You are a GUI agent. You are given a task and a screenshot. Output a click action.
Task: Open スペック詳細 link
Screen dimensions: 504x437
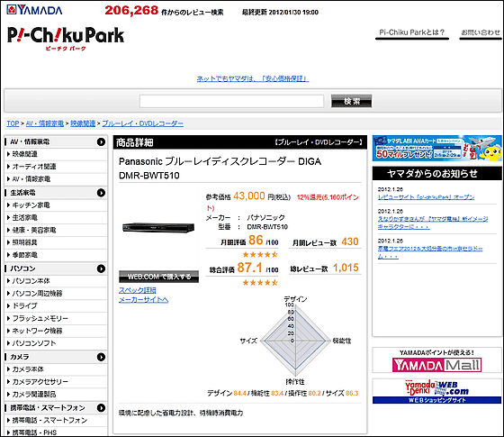(x=137, y=290)
